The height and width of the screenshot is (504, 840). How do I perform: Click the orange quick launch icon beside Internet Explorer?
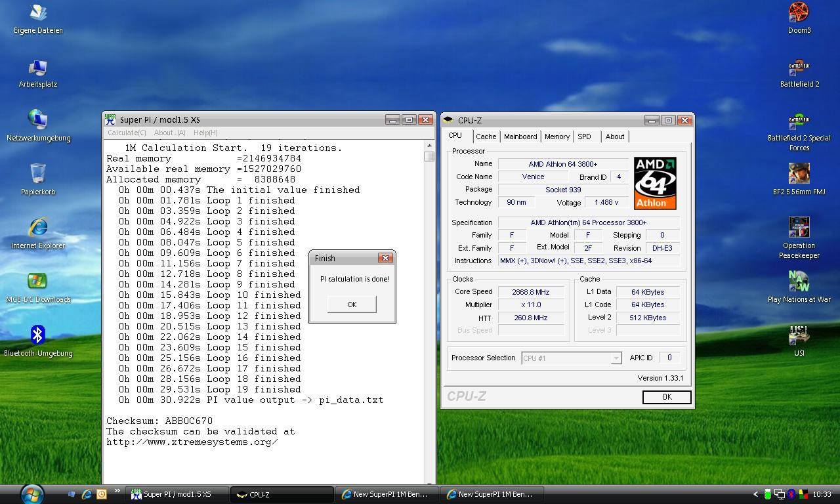[x=101, y=494]
